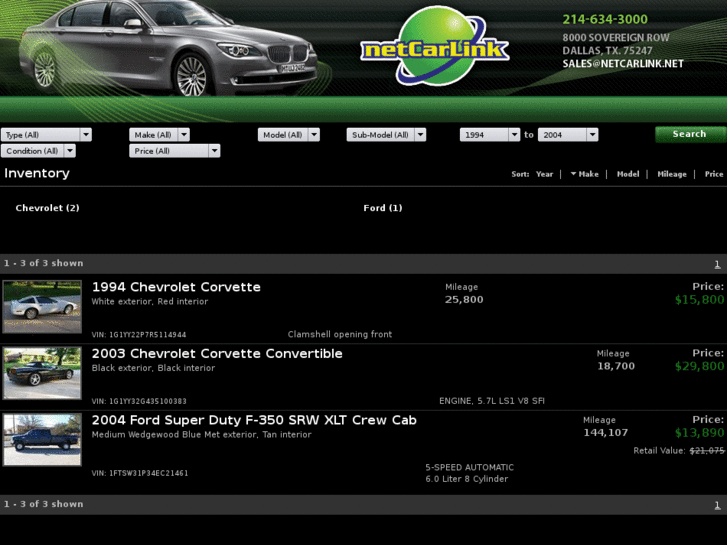Open the Model (All) dropdown

point(288,135)
